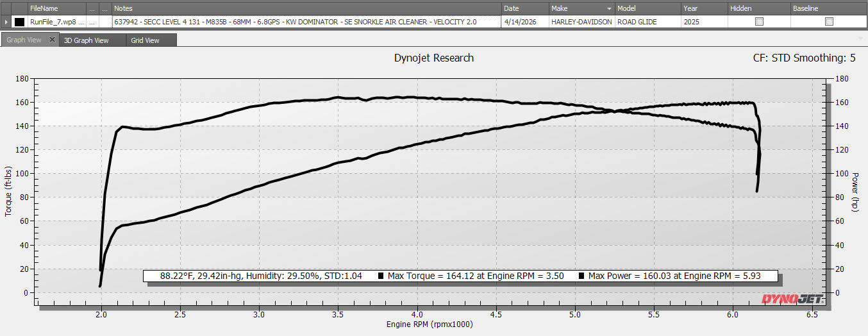This screenshot has height=336, width=868.
Task: Select the HARLEY-DAVIDSON make cell
Action: click(582, 22)
